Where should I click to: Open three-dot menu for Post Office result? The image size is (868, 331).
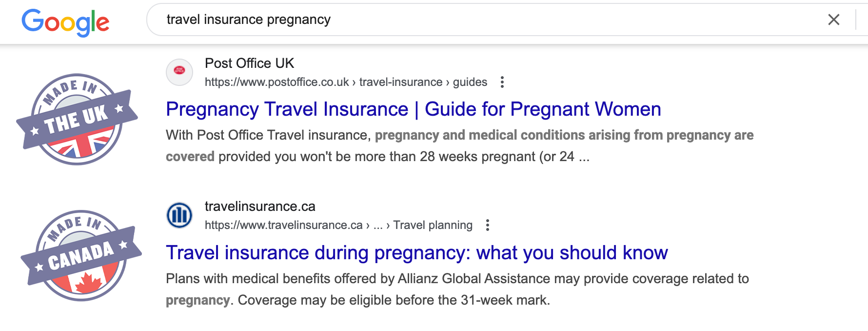[502, 82]
